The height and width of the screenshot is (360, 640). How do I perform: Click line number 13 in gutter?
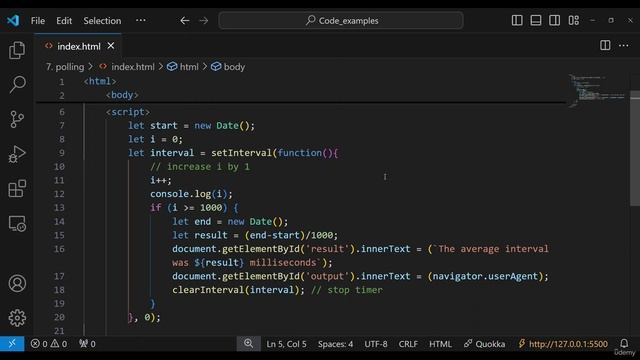point(59,207)
